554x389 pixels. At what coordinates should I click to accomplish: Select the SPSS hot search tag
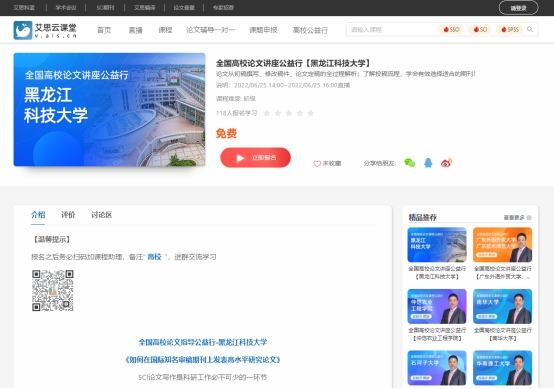pyautogui.click(x=509, y=30)
